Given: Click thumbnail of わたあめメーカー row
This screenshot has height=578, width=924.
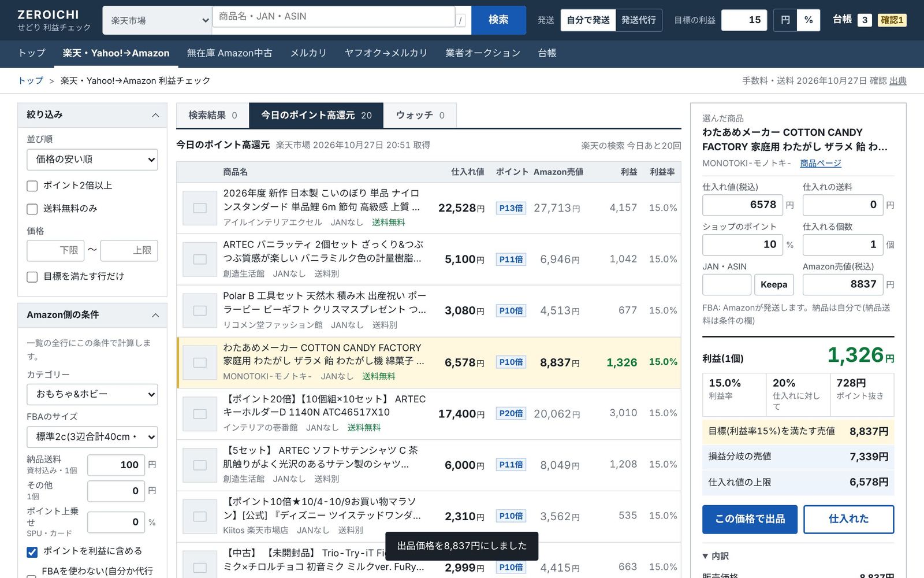Looking at the screenshot, I should pos(200,362).
